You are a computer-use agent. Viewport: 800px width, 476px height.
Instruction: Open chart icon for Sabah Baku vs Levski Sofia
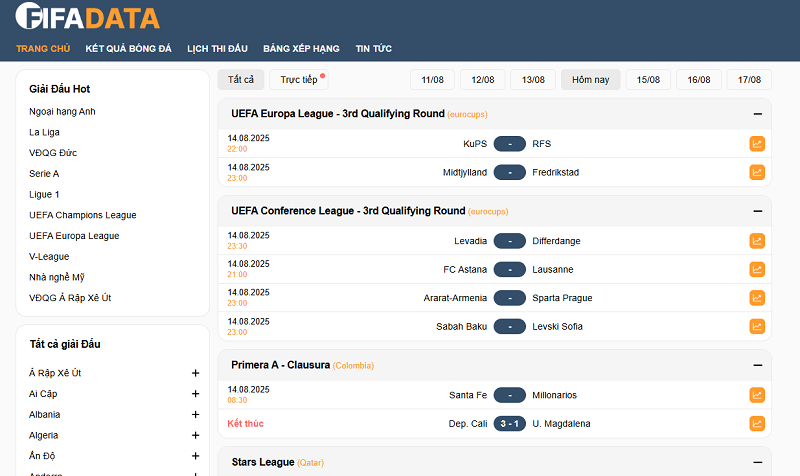point(757,326)
